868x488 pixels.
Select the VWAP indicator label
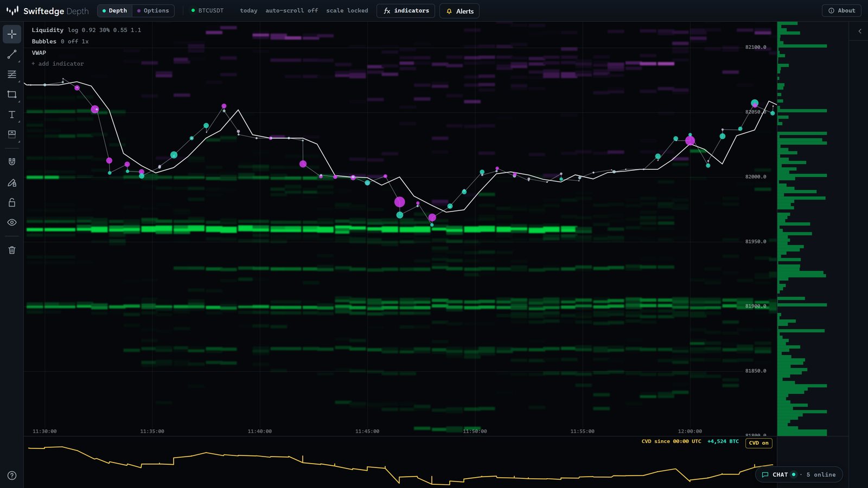pos(39,53)
